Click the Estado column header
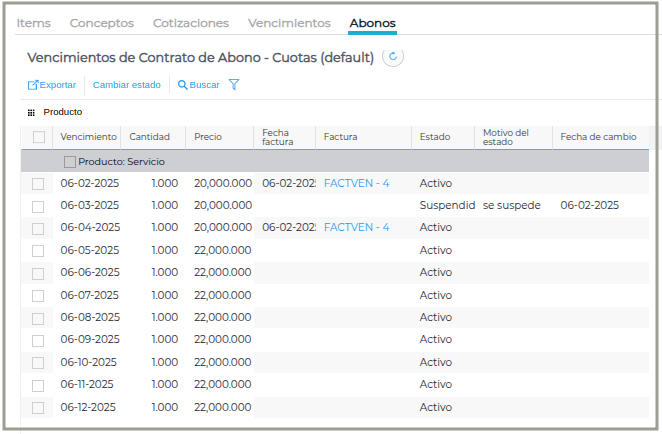662x434 pixels. pos(435,137)
